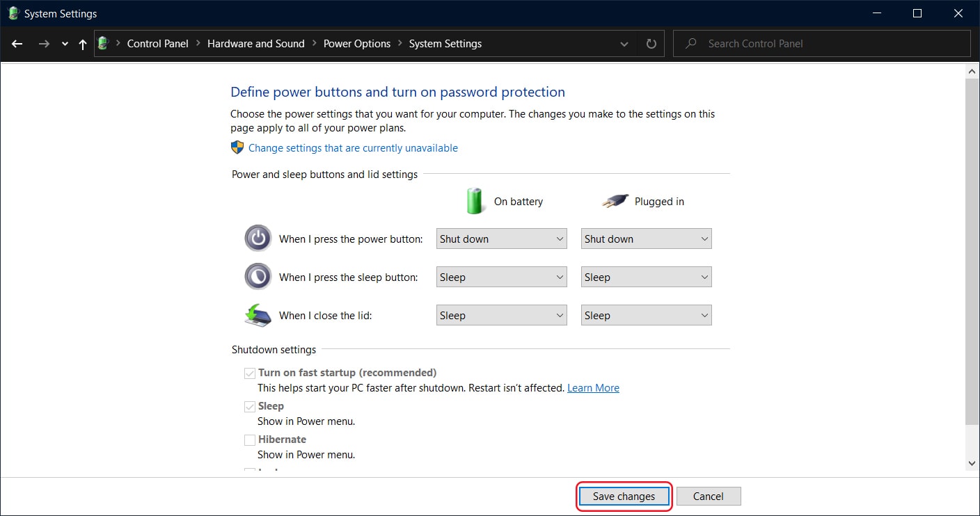Click the sleep button moon icon
Viewport: 980px width, 516px height.
click(258, 277)
